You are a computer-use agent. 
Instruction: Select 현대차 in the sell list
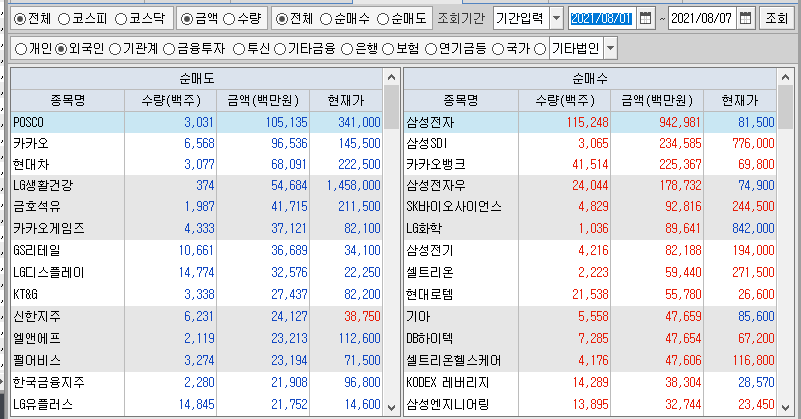(x=197, y=165)
